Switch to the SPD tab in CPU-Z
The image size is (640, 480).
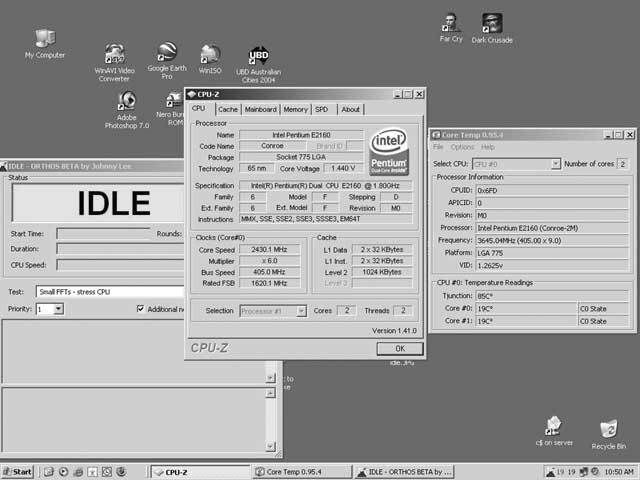pyautogui.click(x=322, y=109)
